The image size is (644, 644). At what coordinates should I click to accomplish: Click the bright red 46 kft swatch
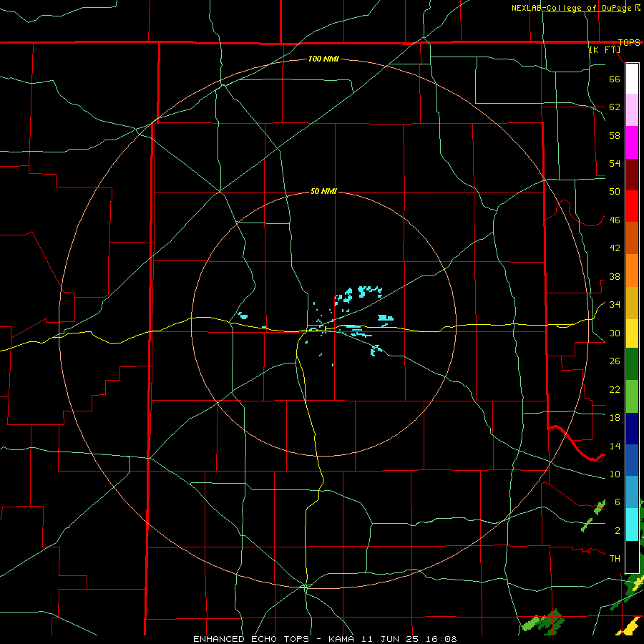pos(632,207)
